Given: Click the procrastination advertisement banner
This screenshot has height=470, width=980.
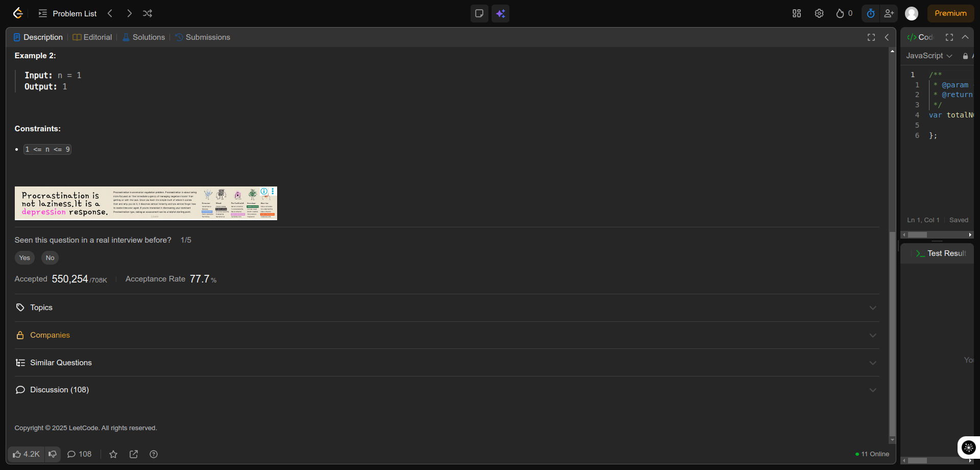Looking at the screenshot, I should click(145, 203).
